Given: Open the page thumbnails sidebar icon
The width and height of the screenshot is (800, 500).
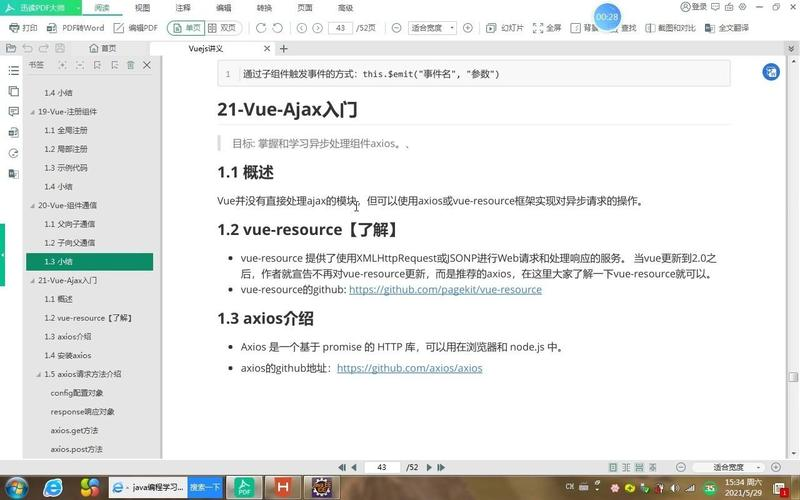Looking at the screenshot, I should 14,91.
